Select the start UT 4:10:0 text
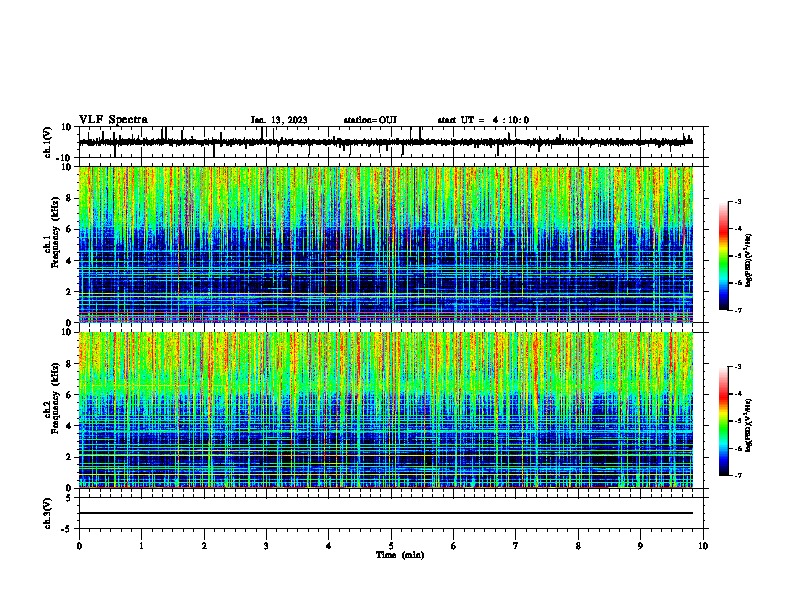 483,120
